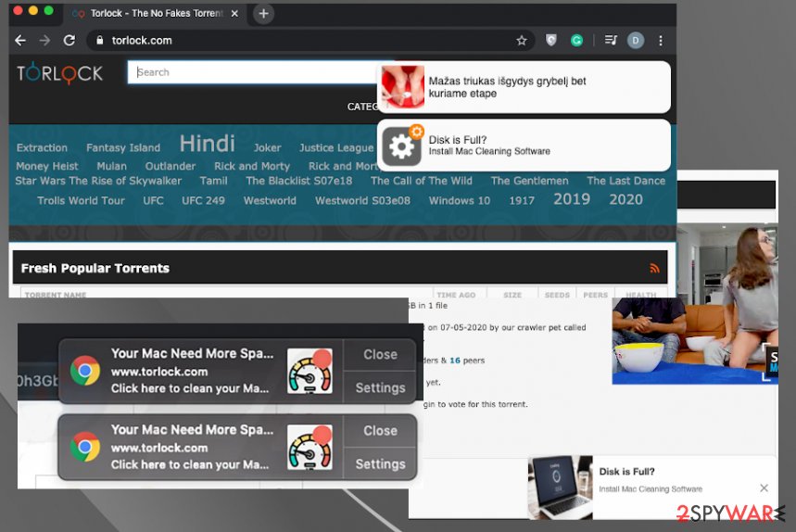Open Chrome's three-dot menu

(x=661, y=41)
